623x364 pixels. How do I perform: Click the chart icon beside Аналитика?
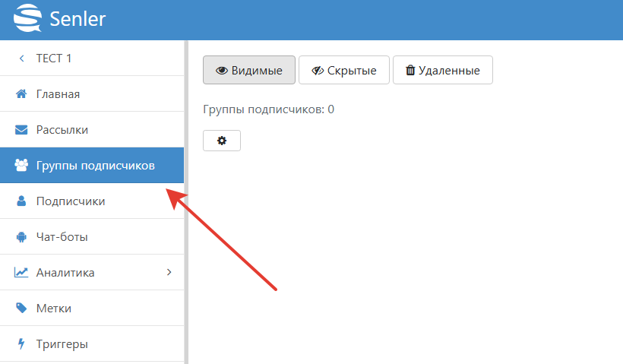coord(21,273)
